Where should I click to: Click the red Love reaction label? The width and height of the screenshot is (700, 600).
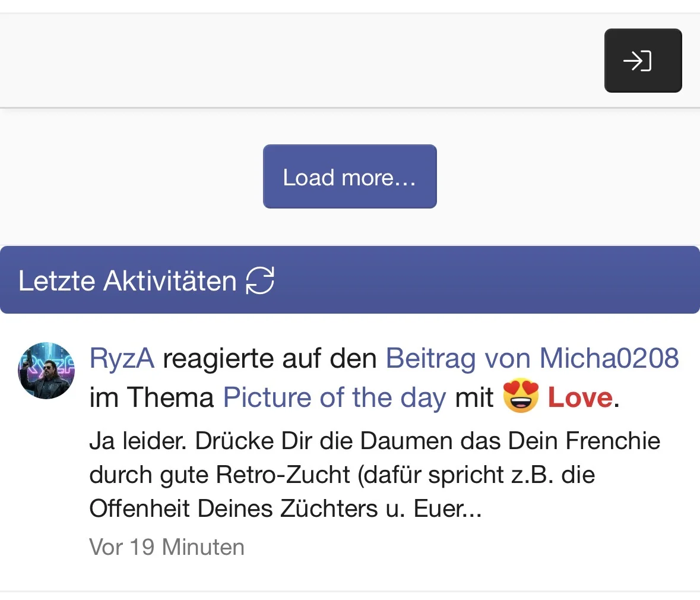click(580, 397)
